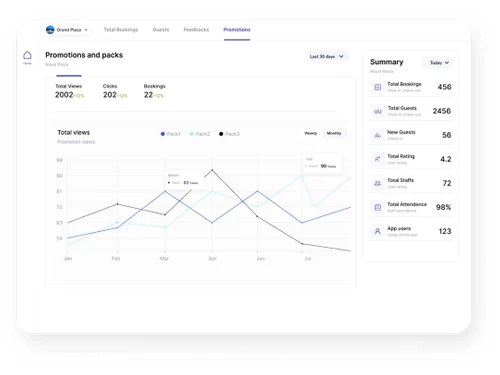
Task: Click the Jan label on chart axis
Action: [68, 258]
